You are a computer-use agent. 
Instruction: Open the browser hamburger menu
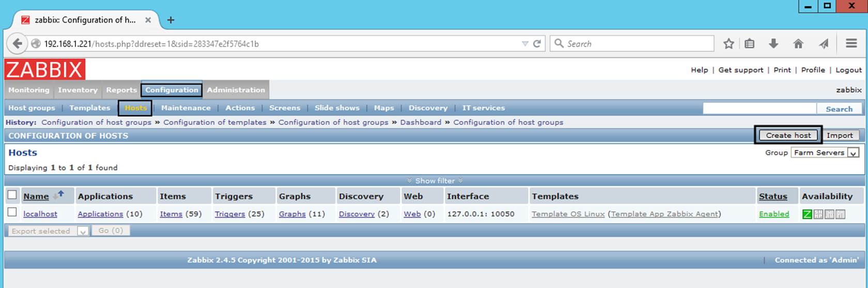[851, 44]
